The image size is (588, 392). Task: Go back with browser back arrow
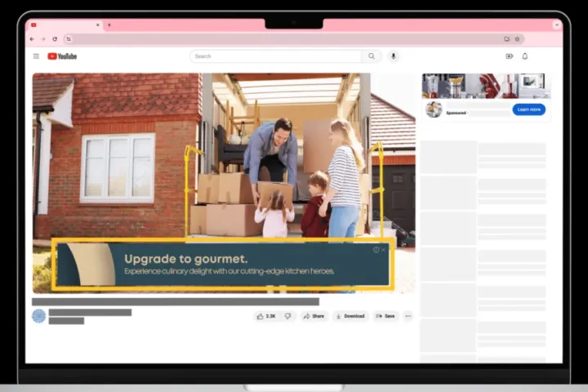(x=32, y=39)
